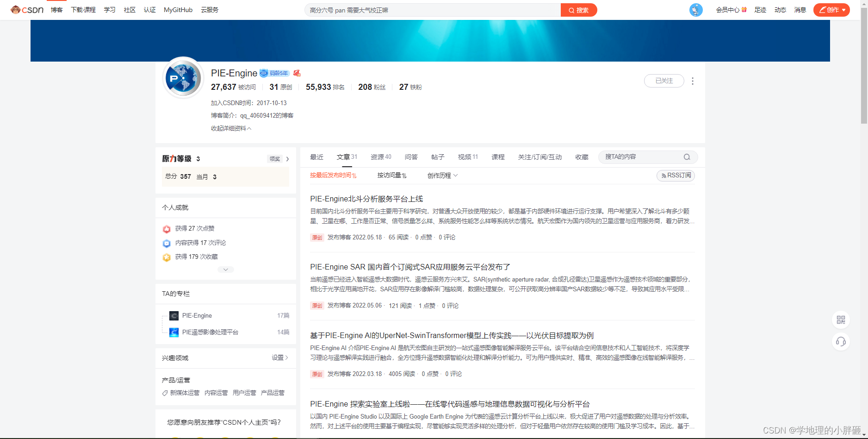The image size is (868, 439).
Task: Click the QR code floating icon
Action: (x=841, y=320)
